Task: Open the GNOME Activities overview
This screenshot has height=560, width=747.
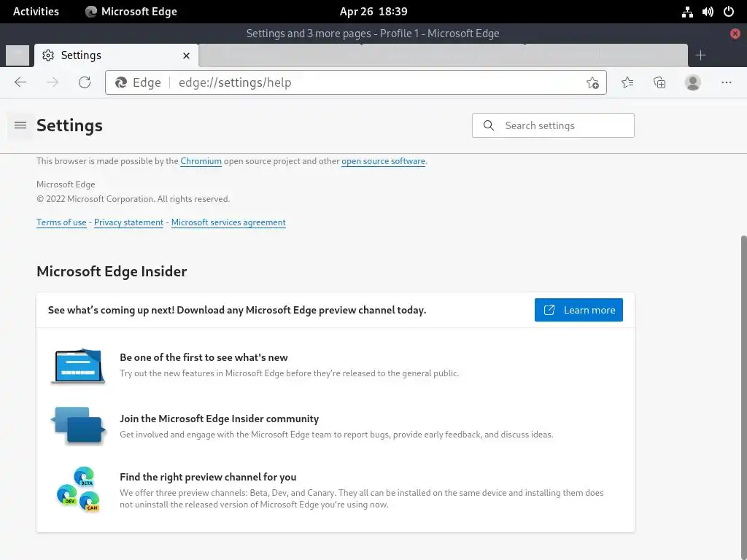Action: 36,11
